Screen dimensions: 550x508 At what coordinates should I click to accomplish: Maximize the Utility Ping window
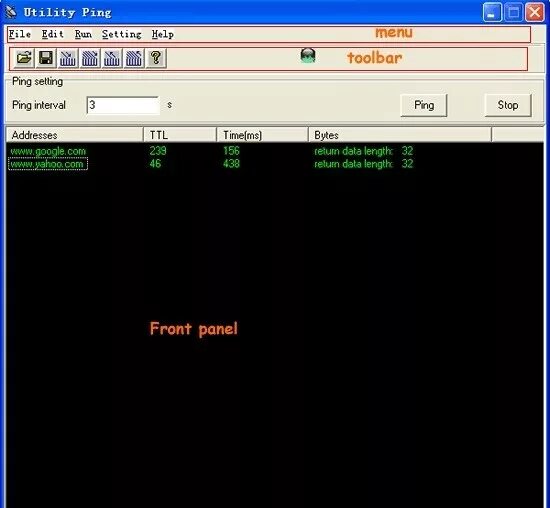514,13
